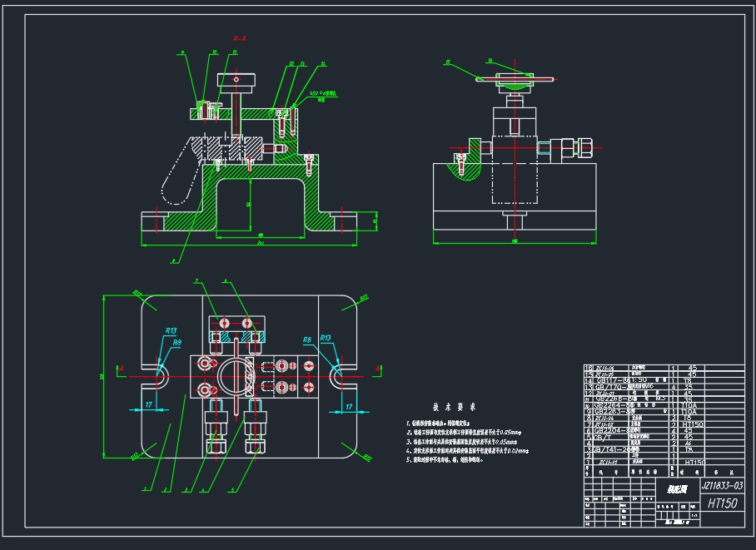Viewport: 756px width, 550px height.
Task: Select the left cyan R8 radius label
Action: coord(177,342)
